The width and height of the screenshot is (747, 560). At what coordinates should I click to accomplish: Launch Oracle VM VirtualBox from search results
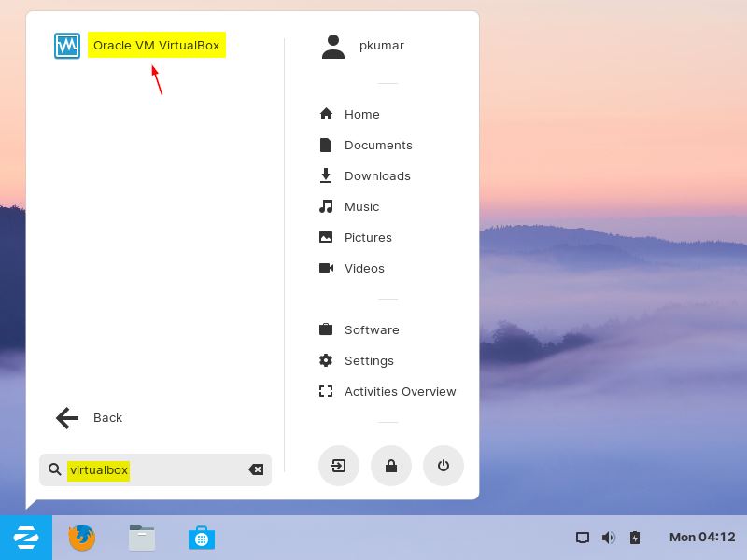tap(156, 45)
